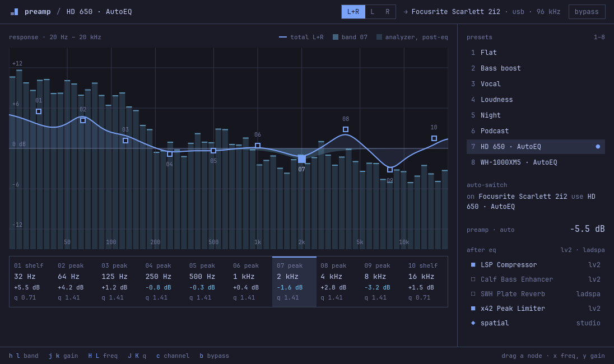
Task: Open the 10 shelf 16 kHz band
Action: [x=426, y=282]
